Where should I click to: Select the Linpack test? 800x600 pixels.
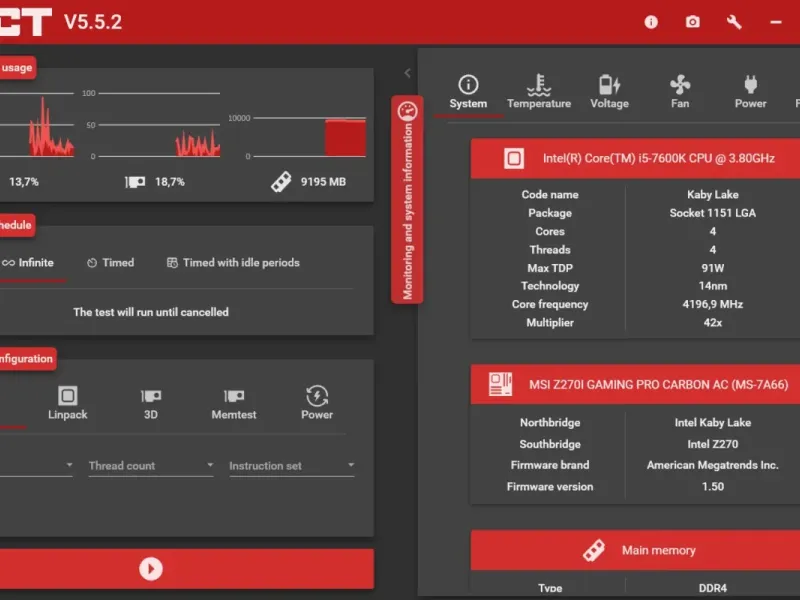(x=67, y=403)
